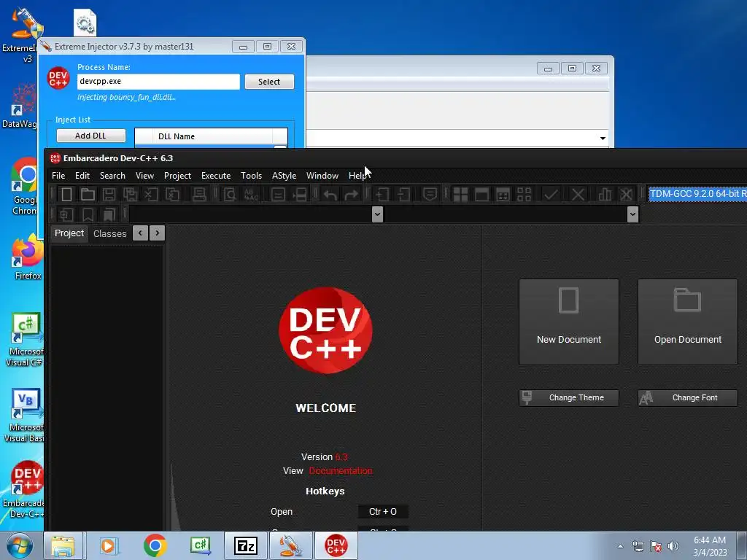
Task: Open Windows Explorer from the taskbar
Action: tap(63, 545)
